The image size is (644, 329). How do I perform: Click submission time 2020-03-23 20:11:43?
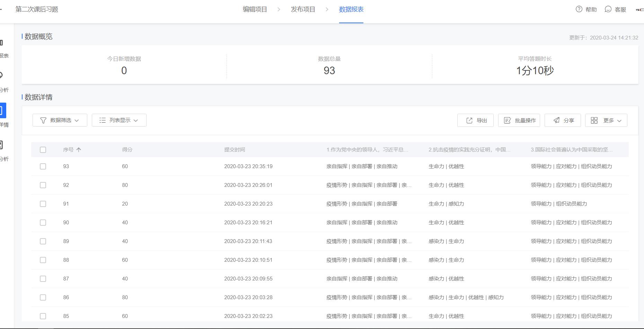click(248, 241)
